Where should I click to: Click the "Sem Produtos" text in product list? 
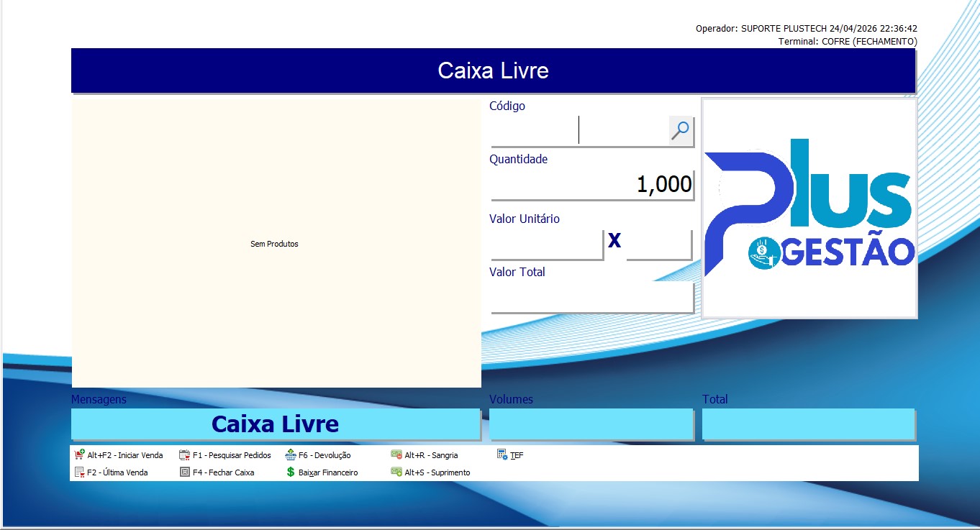[x=274, y=244]
